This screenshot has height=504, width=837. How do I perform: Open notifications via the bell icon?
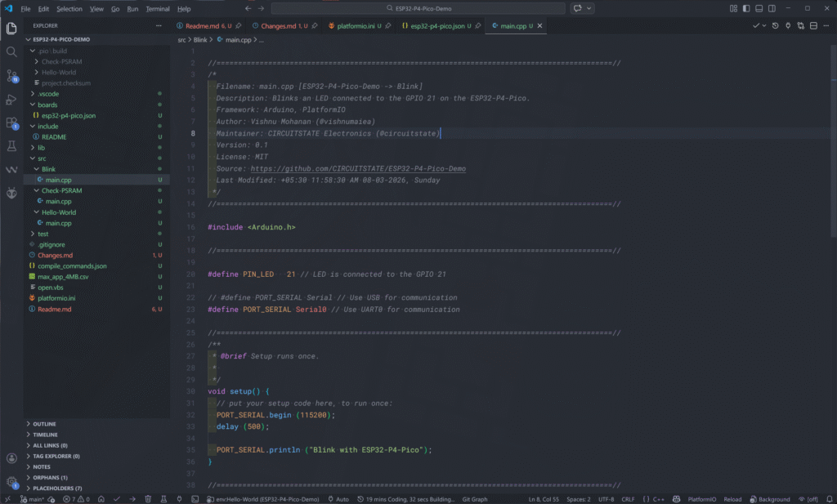tap(828, 498)
